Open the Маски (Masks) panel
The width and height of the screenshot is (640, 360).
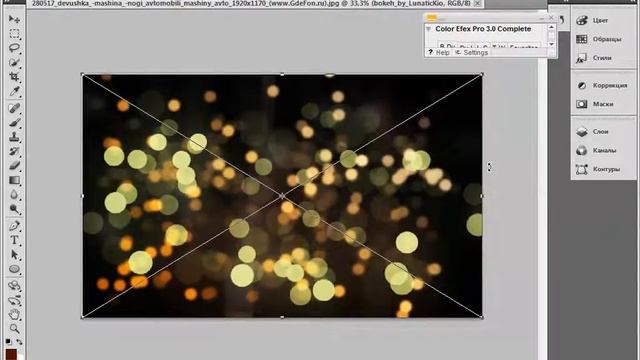pos(602,104)
